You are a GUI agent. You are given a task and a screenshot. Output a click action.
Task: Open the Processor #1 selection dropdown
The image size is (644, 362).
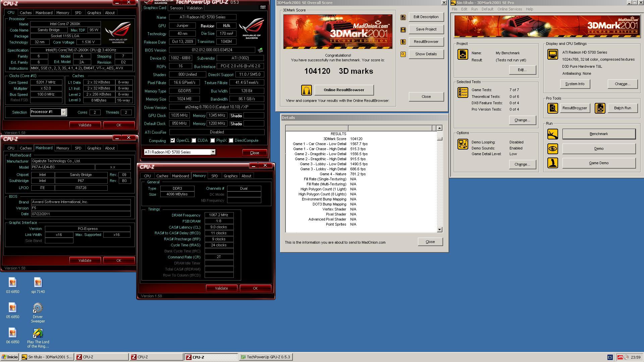[63, 112]
